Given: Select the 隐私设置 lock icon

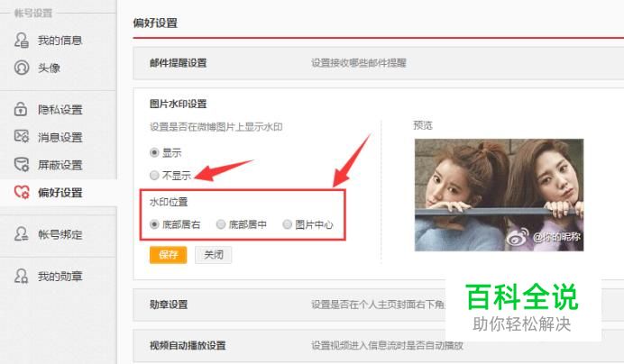Looking at the screenshot, I should click(x=21, y=109).
